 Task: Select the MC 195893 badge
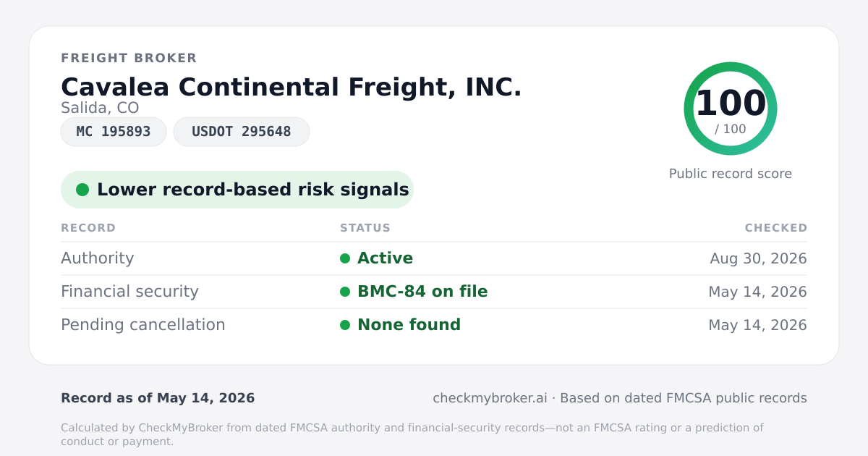(x=114, y=132)
